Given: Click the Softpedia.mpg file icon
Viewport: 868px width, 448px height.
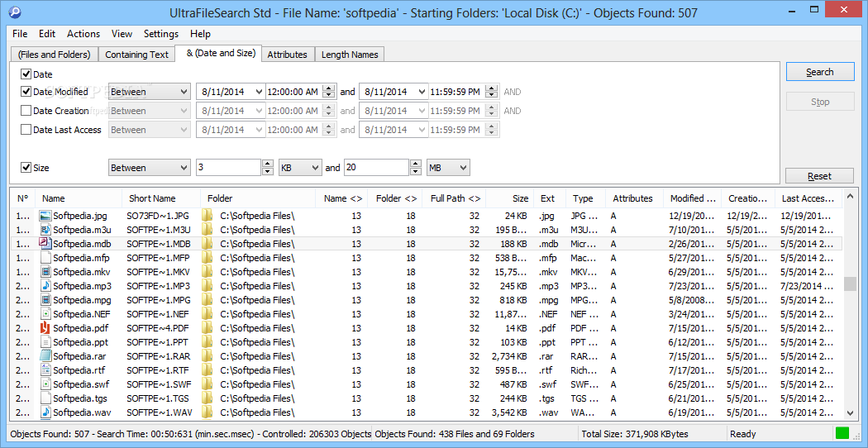Looking at the screenshot, I should point(45,300).
